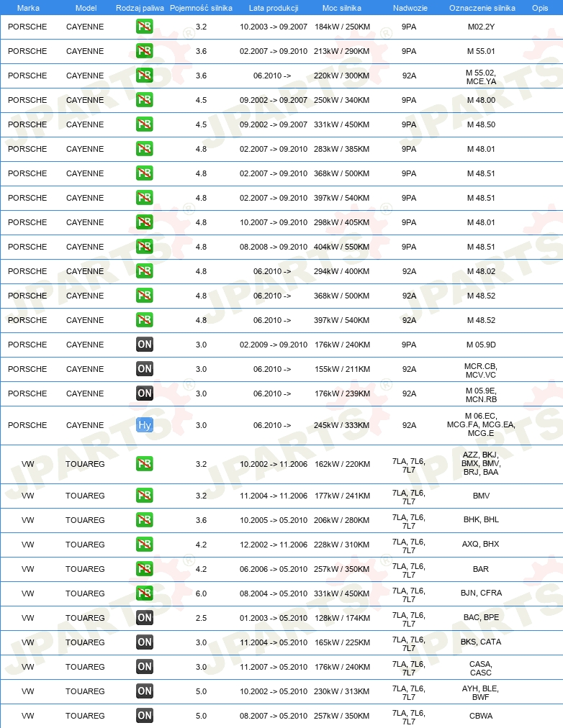Click production dates 10.2007 -> 09.2010
This screenshot has width=563, height=728.
(x=274, y=222)
